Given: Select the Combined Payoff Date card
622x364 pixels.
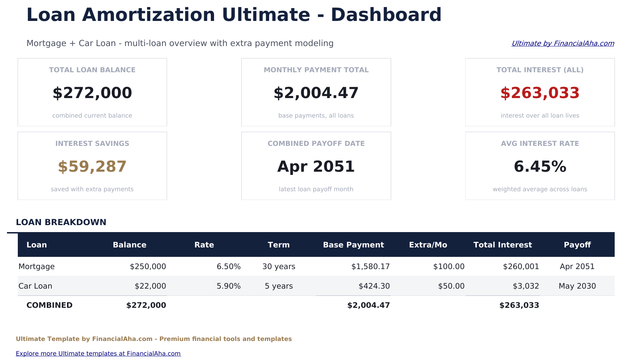Looking at the screenshot, I should tap(316, 166).
